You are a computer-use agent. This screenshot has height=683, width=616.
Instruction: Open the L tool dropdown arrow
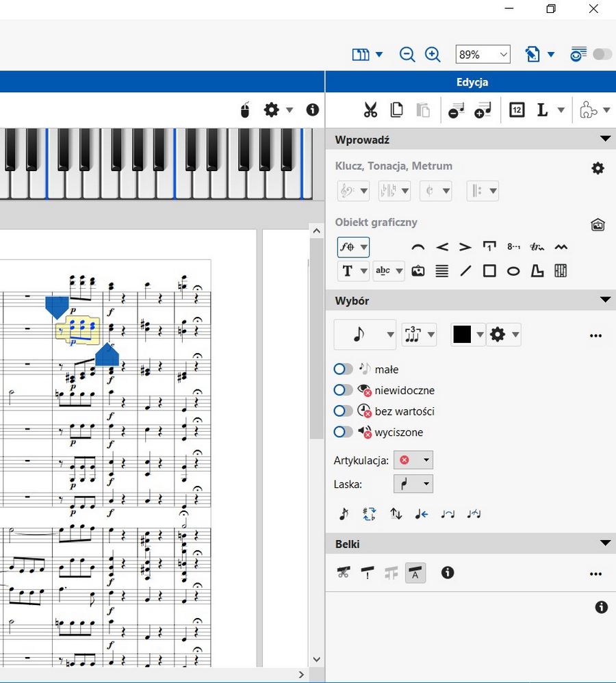(x=561, y=109)
